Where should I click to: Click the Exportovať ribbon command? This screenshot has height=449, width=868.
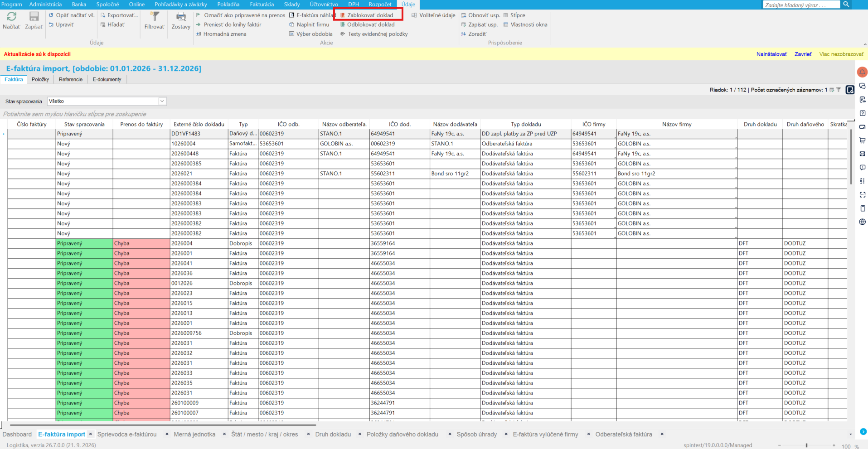click(x=119, y=15)
